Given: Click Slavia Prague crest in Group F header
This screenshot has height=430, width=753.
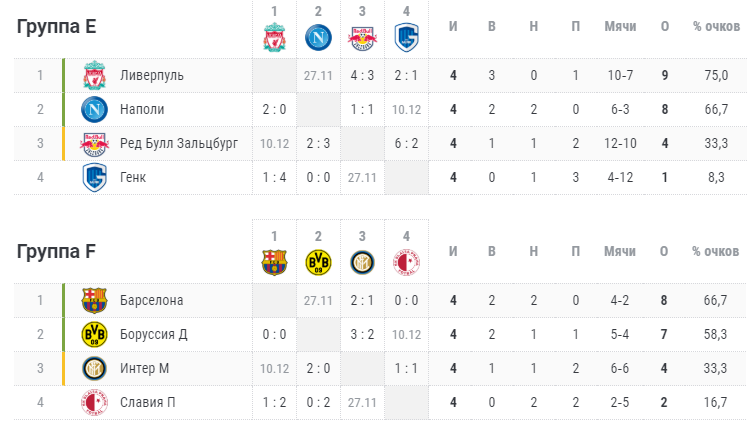Looking at the screenshot, I should click(406, 263).
